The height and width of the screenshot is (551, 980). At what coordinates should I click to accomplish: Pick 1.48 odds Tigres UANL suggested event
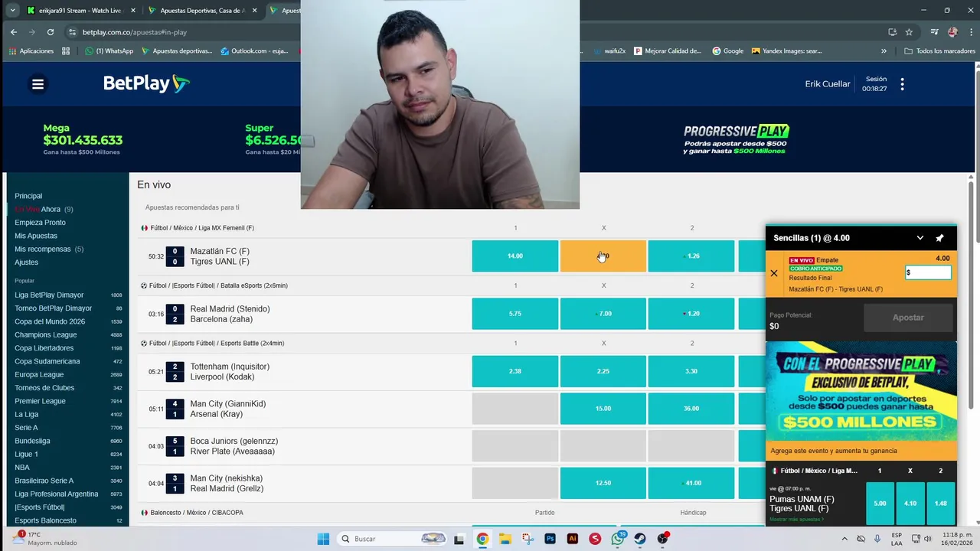click(941, 504)
